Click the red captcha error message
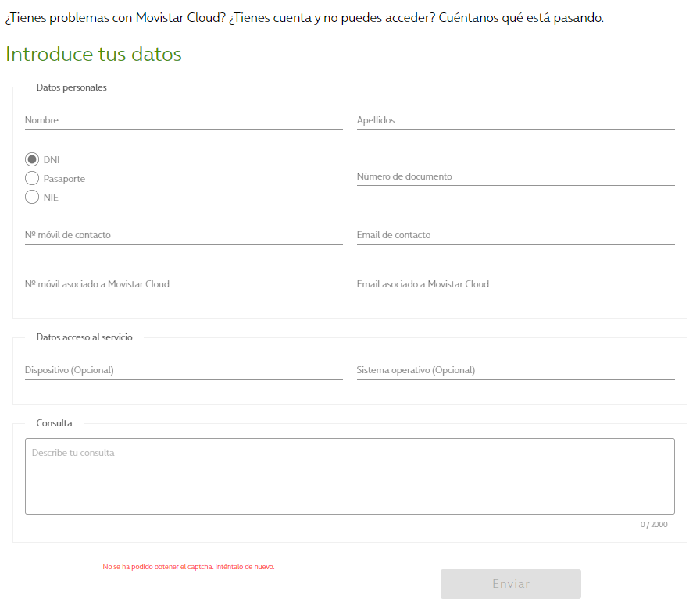 point(188,567)
